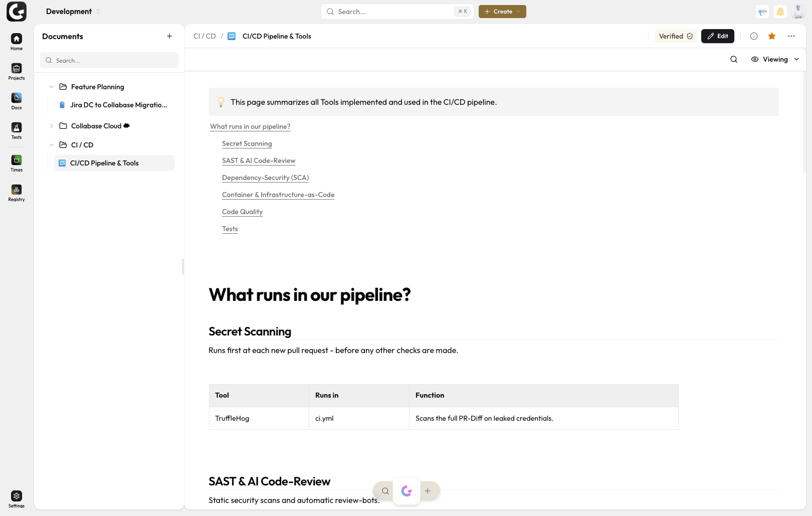Open notifications bell icon
The width and height of the screenshot is (812, 516).
tap(780, 12)
